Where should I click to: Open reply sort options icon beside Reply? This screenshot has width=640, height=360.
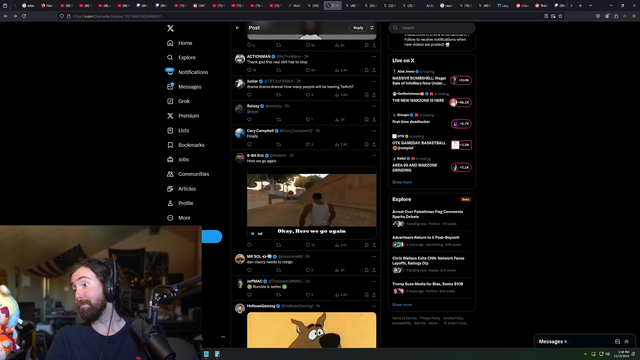pyautogui.click(x=372, y=28)
